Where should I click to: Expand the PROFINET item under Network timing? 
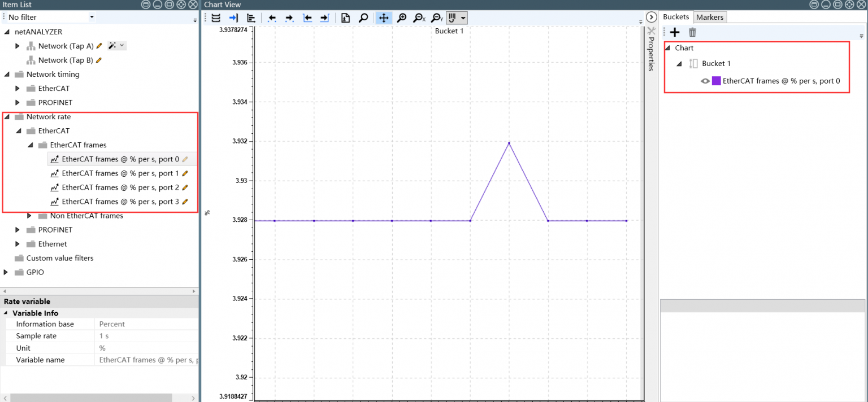16,102
